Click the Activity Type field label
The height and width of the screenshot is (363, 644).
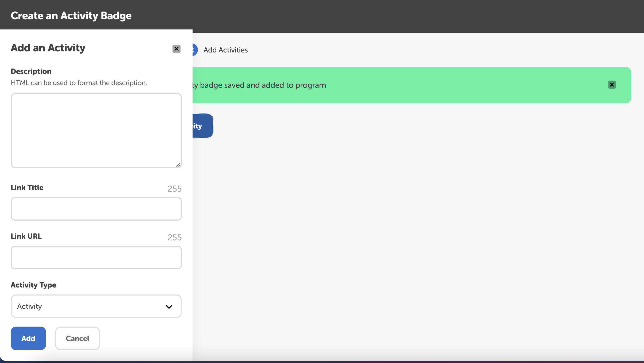pos(33,285)
